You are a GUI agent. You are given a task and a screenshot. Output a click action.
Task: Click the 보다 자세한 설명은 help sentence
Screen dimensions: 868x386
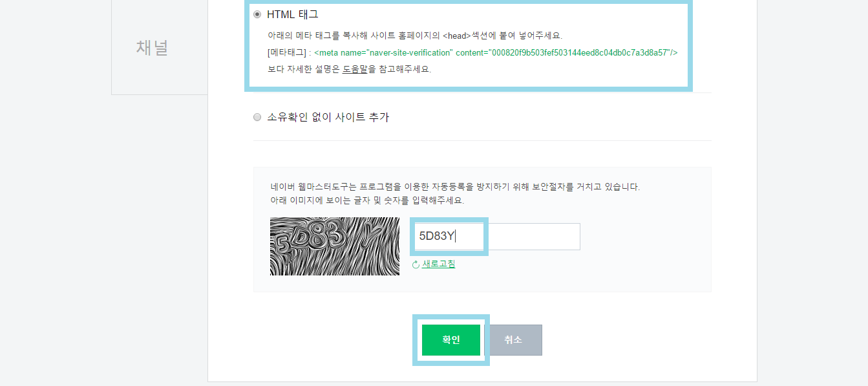[x=349, y=69]
